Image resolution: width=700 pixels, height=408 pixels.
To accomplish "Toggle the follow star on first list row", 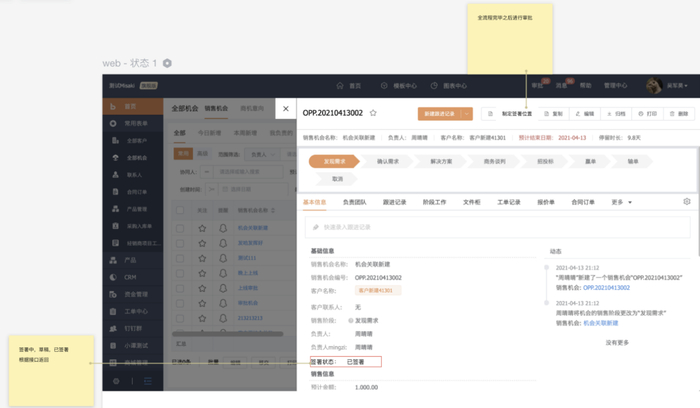I will (201, 228).
